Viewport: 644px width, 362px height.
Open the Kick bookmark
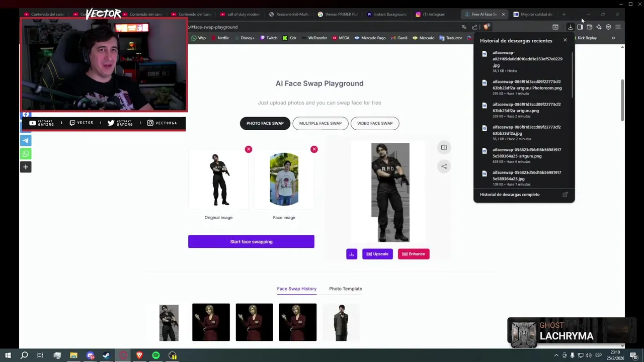click(289, 38)
